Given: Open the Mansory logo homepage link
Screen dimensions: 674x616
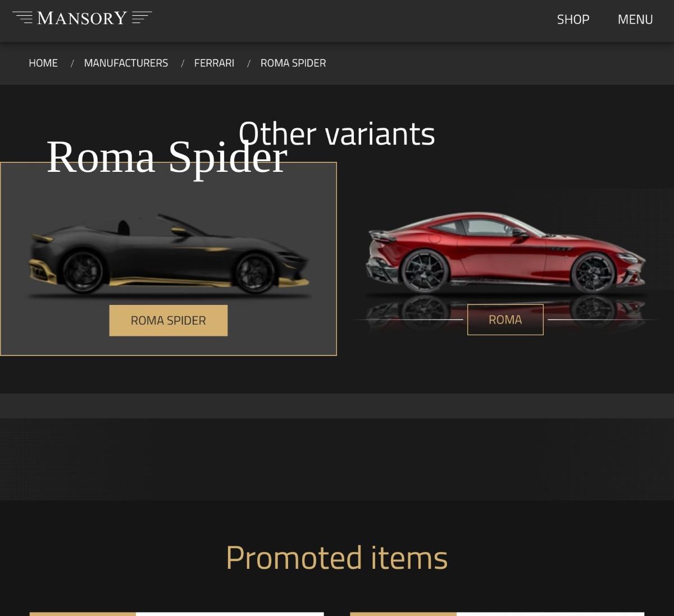Looking at the screenshot, I should [x=82, y=19].
